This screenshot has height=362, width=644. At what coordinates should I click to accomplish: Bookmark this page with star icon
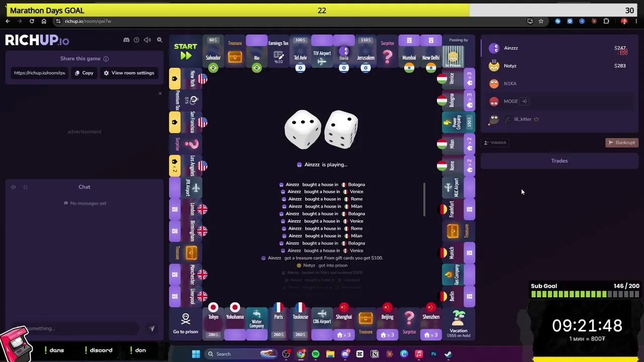point(541,21)
